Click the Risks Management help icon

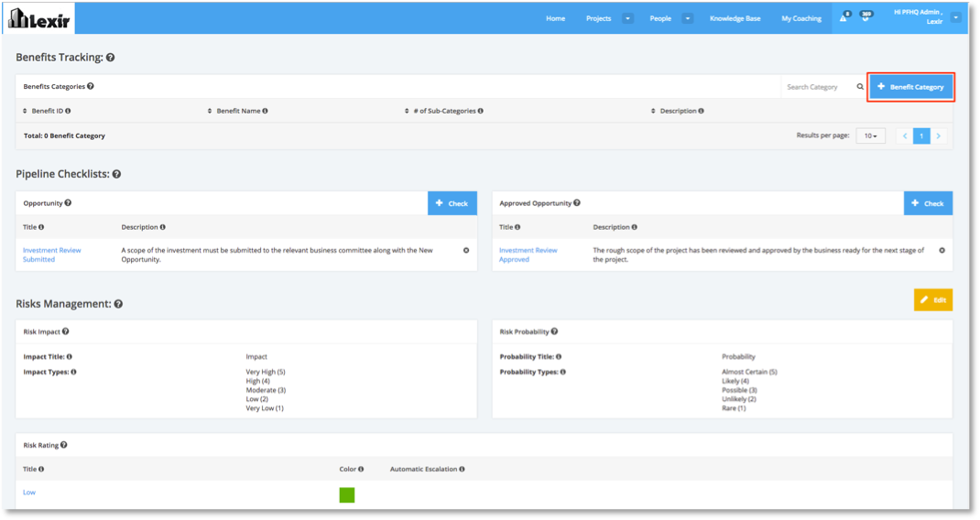coord(118,304)
